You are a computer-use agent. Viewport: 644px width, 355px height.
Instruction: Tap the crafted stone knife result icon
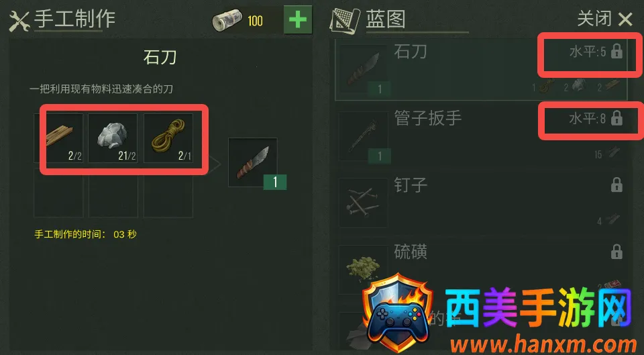[x=253, y=162]
